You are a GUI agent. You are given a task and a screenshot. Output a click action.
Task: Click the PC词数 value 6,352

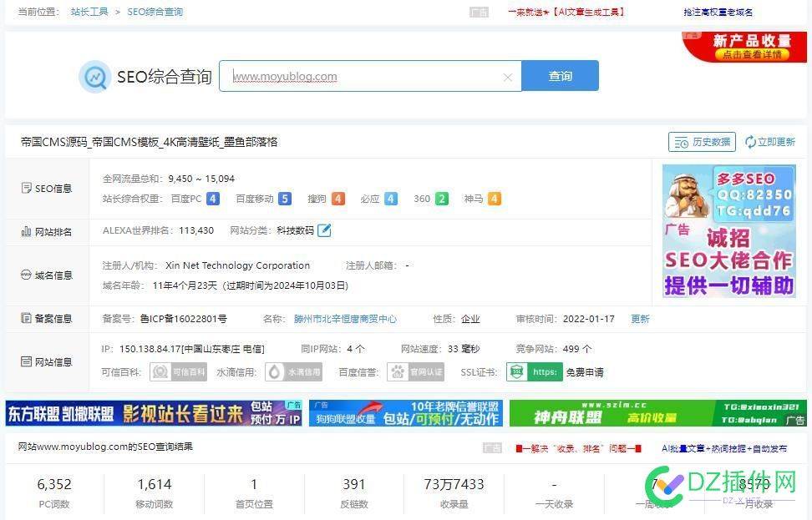pos(54,484)
